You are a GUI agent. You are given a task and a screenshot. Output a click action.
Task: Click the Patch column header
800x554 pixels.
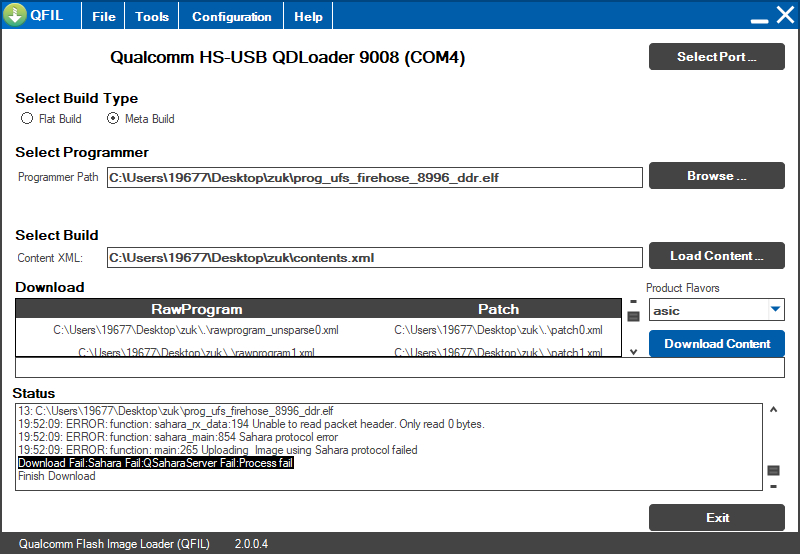coord(498,309)
